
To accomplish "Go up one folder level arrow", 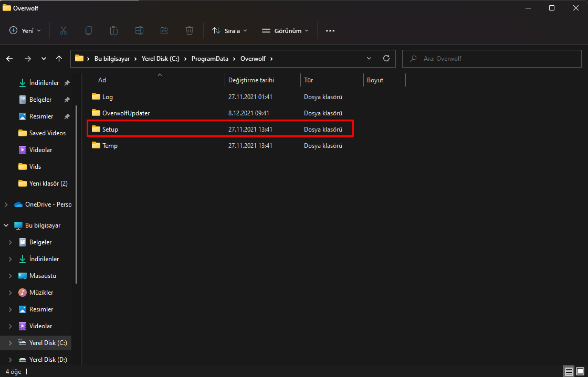I will coord(59,59).
